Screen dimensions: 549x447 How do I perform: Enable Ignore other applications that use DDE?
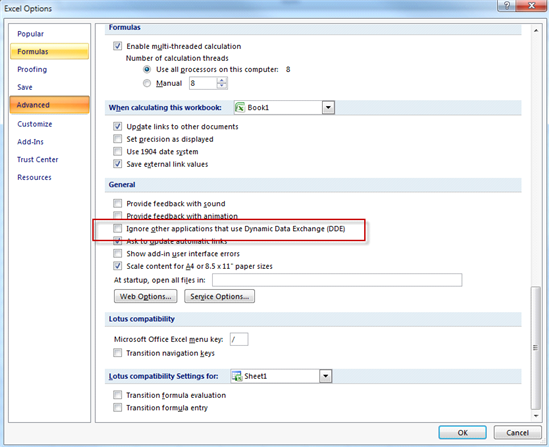pos(118,229)
